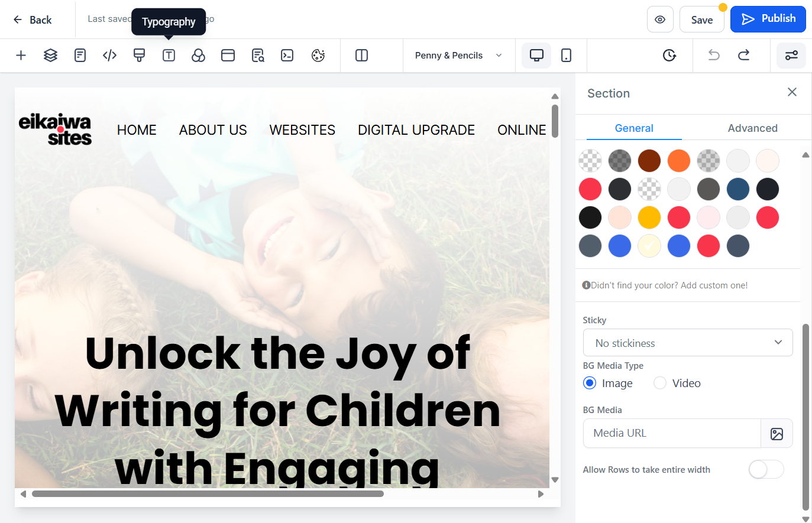Pick the brown color swatch

(649, 161)
